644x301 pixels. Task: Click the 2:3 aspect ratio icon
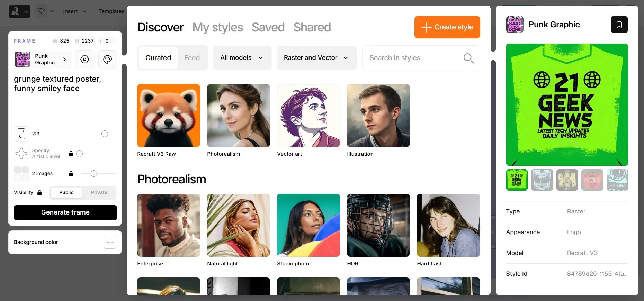click(21, 134)
